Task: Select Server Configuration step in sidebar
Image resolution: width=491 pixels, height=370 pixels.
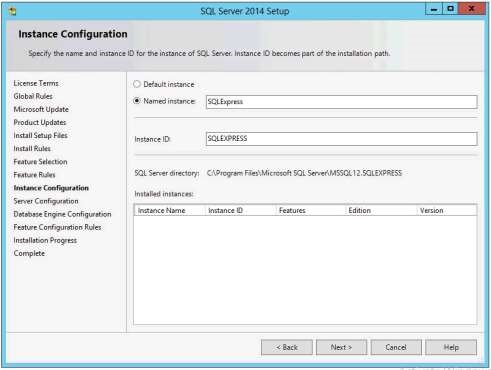Action: point(46,201)
